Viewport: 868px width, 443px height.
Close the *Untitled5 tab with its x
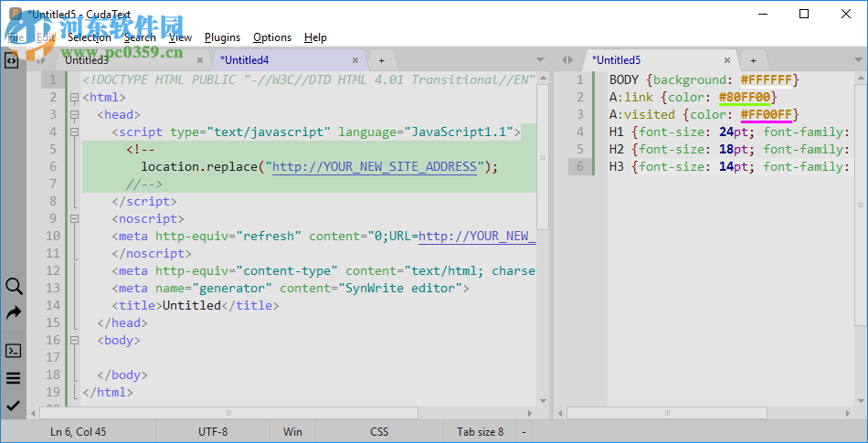727,60
